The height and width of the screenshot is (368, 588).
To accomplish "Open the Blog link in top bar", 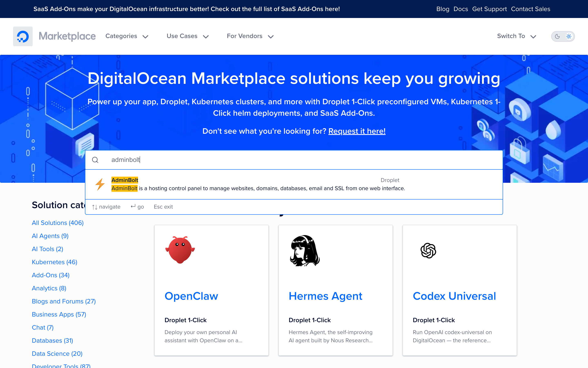I will (x=443, y=9).
